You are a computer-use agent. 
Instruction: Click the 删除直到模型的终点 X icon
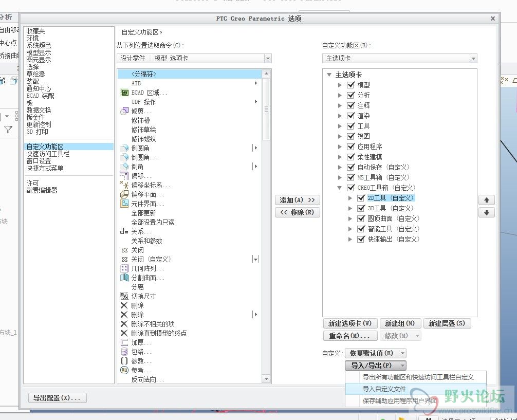tap(124, 333)
